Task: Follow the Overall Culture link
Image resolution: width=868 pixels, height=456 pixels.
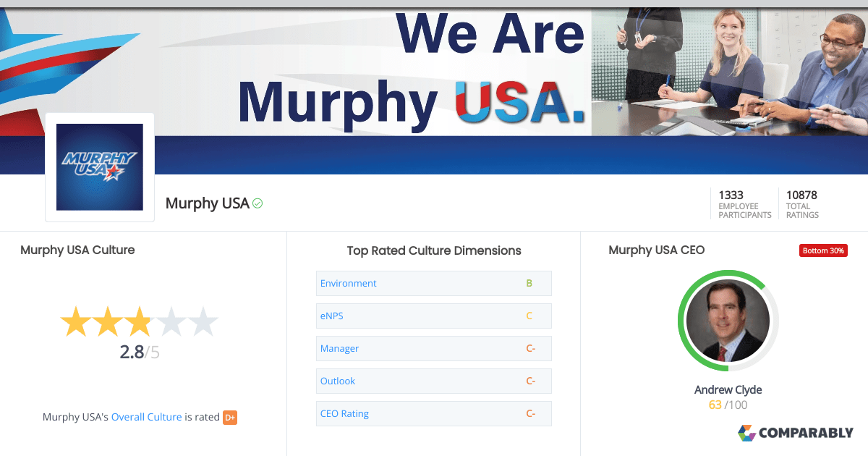Action: point(146,417)
